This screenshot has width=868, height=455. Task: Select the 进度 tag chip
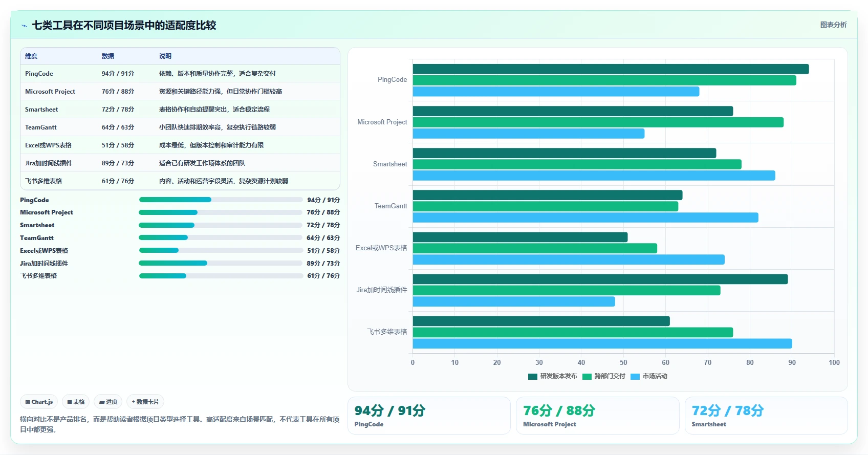108,402
